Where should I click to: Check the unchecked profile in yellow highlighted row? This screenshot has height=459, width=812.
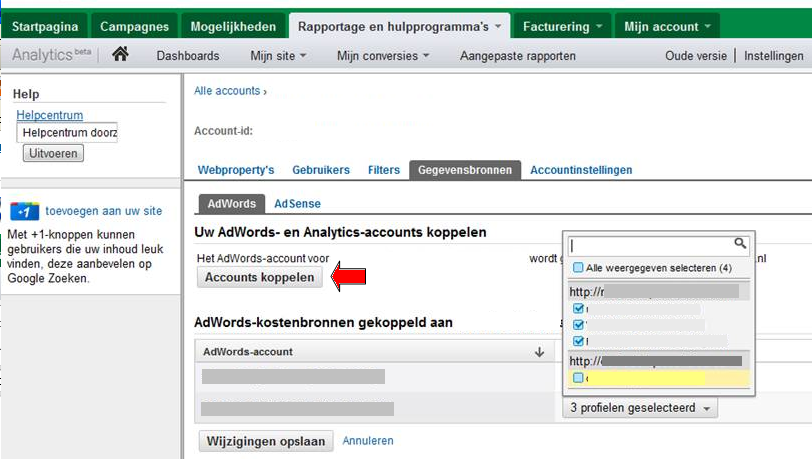[578, 378]
